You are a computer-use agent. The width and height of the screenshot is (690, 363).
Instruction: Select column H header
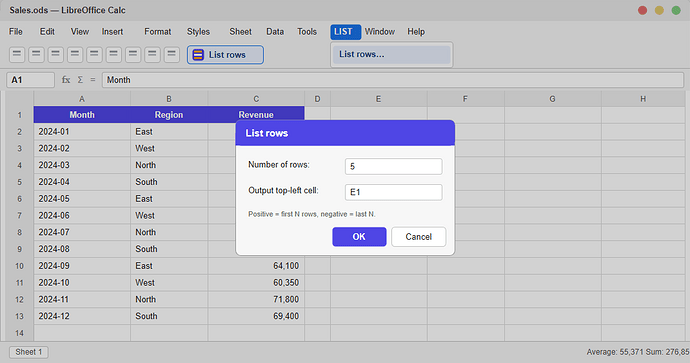(x=643, y=99)
